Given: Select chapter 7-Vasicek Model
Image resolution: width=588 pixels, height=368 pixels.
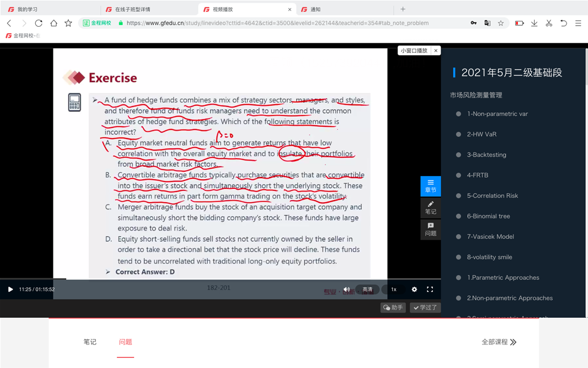Looking at the screenshot, I should tap(490, 237).
